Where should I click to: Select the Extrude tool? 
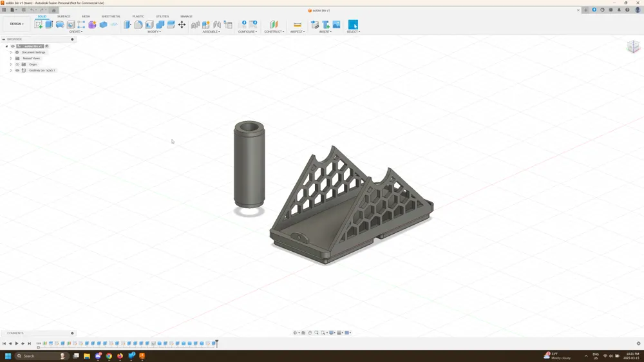[49, 24]
